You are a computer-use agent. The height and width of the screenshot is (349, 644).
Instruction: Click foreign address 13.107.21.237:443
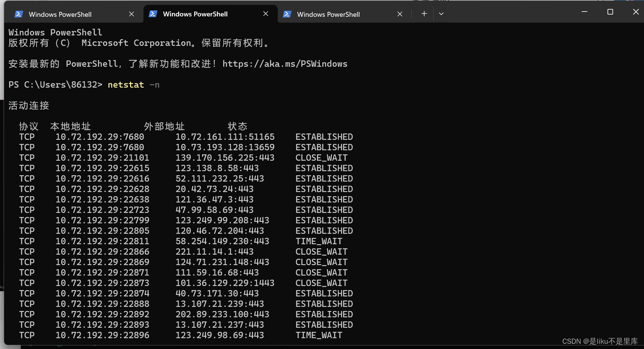[x=220, y=325]
